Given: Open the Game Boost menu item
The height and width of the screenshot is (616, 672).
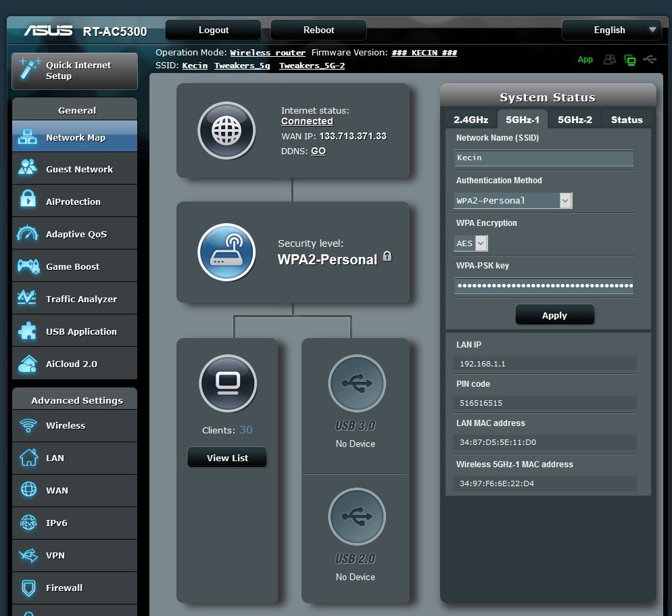Looking at the screenshot, I should pos(74,266).
